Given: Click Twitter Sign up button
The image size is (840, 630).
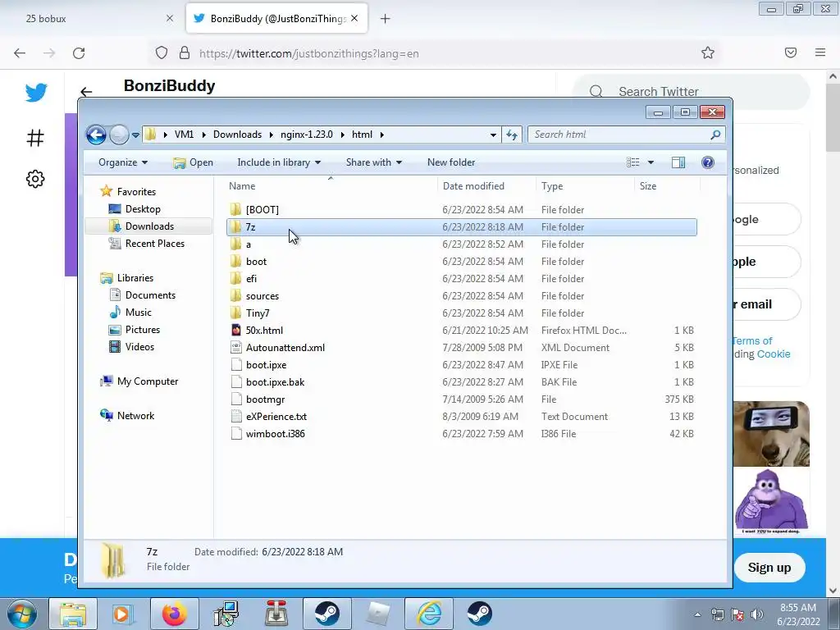Looking at the screenshot, I should (x=769, y=568).
